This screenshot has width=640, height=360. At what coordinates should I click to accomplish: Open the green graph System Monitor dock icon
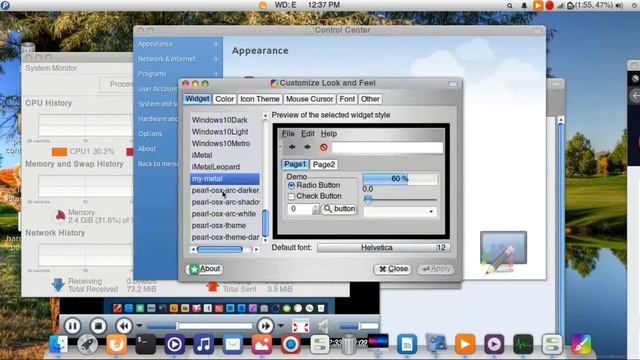point(523,345)
